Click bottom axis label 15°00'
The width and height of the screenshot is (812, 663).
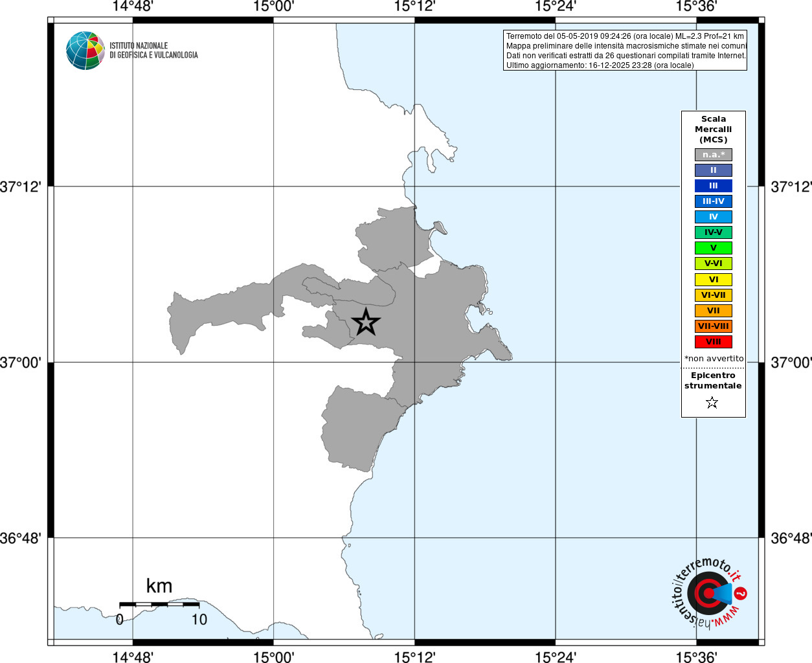pos(273,657)
